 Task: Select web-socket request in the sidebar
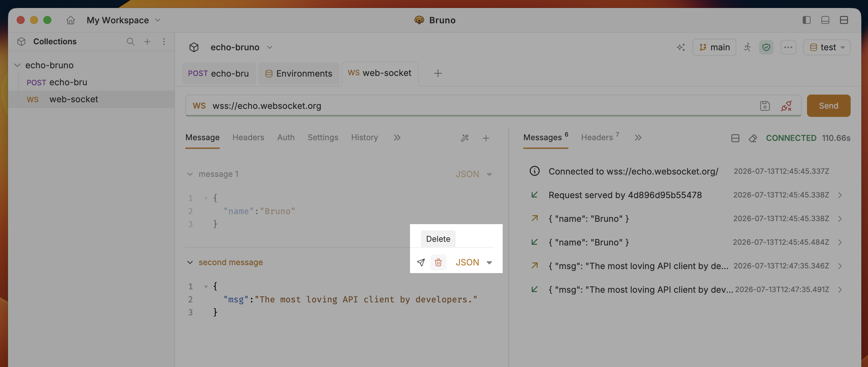[91, 99]
